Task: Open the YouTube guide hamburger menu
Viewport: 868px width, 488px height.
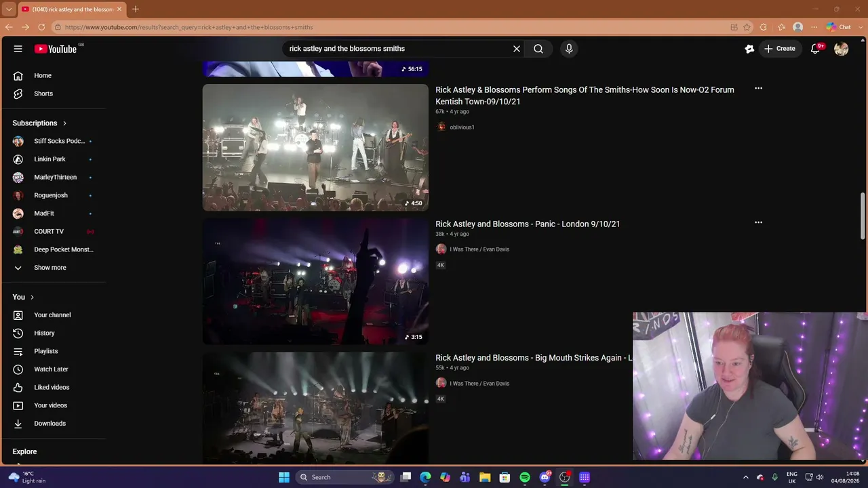Action: click(18, 49)
